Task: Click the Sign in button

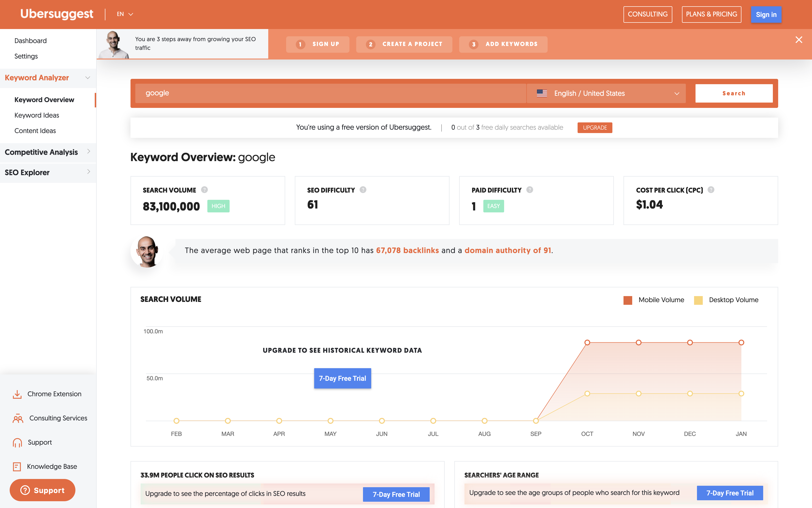Action: click(x=766, y=15)
